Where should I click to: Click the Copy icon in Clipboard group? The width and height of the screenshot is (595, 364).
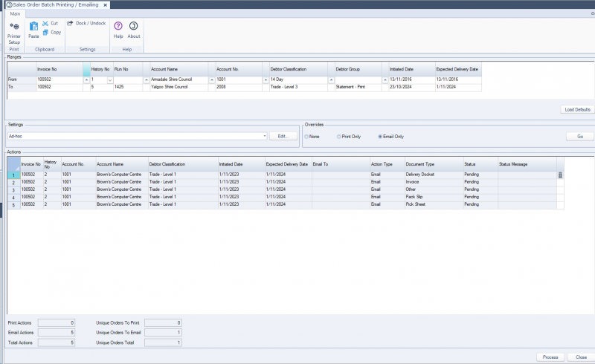[x=46, y=32]
